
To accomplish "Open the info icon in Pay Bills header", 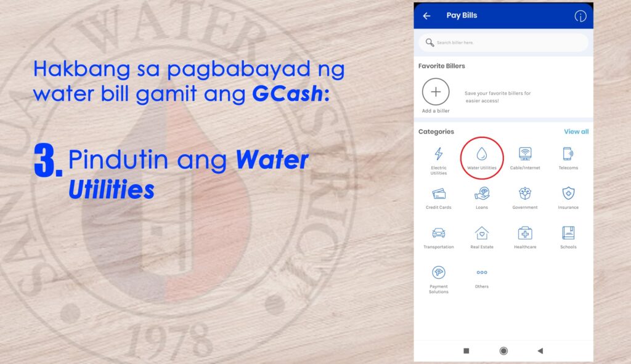I will coord(580,16).
